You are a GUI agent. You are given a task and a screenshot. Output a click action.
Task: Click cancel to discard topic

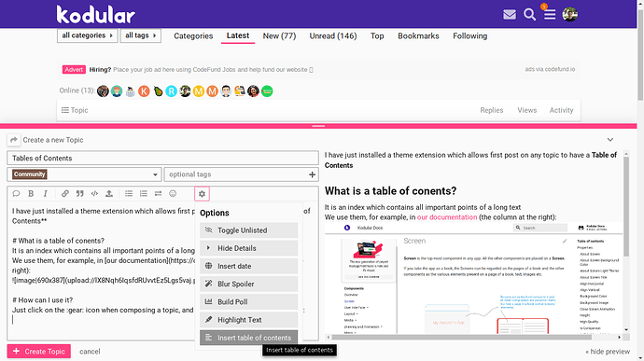tap(90, 352)
